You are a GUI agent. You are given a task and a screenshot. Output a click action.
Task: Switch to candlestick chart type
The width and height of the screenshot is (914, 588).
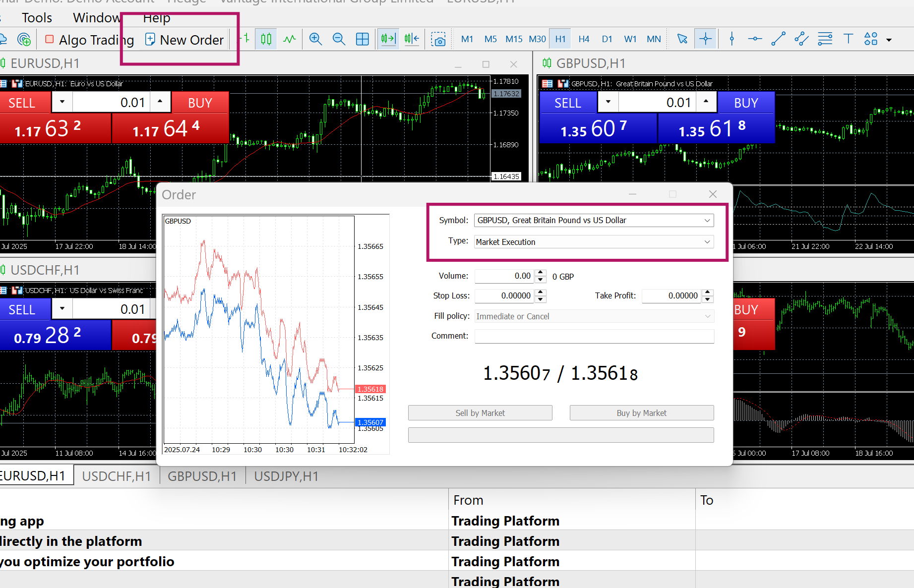tap(266, 39)
